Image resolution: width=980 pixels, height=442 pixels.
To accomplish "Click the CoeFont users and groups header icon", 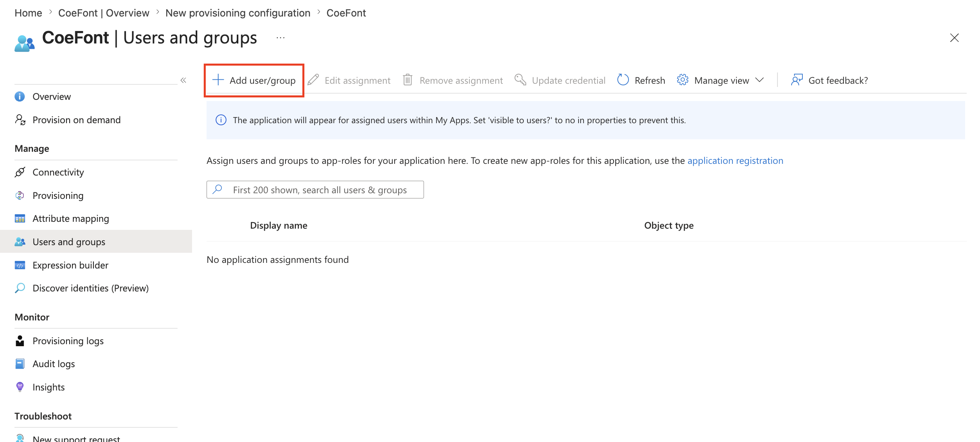I will 25,43.
